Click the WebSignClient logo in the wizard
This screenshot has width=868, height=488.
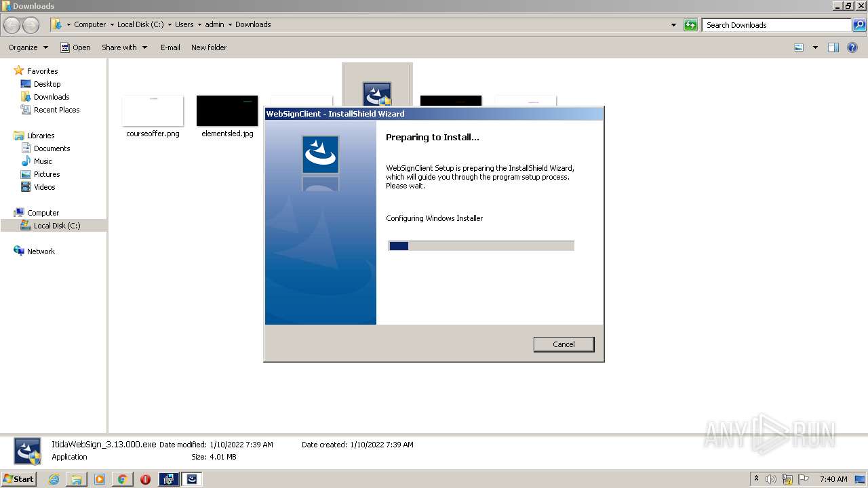coord(320,155)
